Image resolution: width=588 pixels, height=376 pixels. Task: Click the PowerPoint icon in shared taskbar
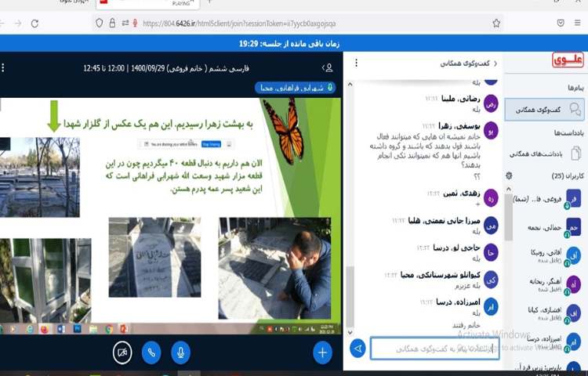point(124,329)
